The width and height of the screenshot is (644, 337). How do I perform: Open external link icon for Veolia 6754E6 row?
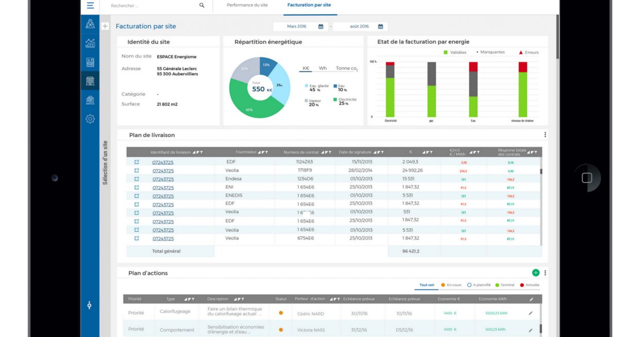(x=137, y=238)
